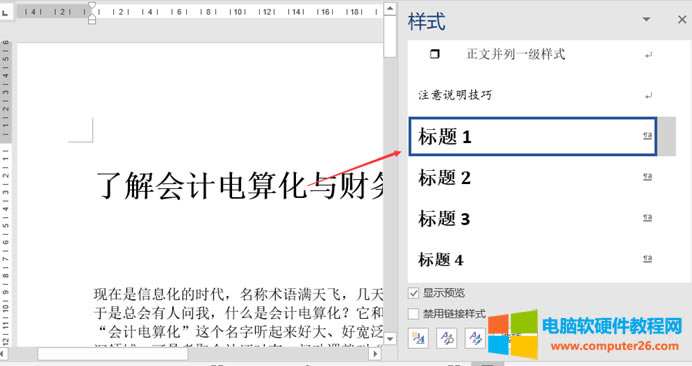692x366 pixels.
Task: Click the tab stop selector at ruler corner
Action: [5, 12]
